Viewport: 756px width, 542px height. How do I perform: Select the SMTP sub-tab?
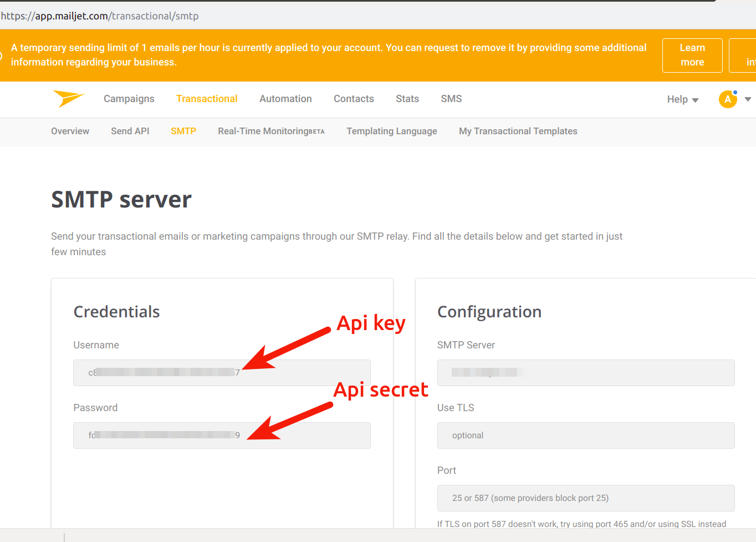183,131
